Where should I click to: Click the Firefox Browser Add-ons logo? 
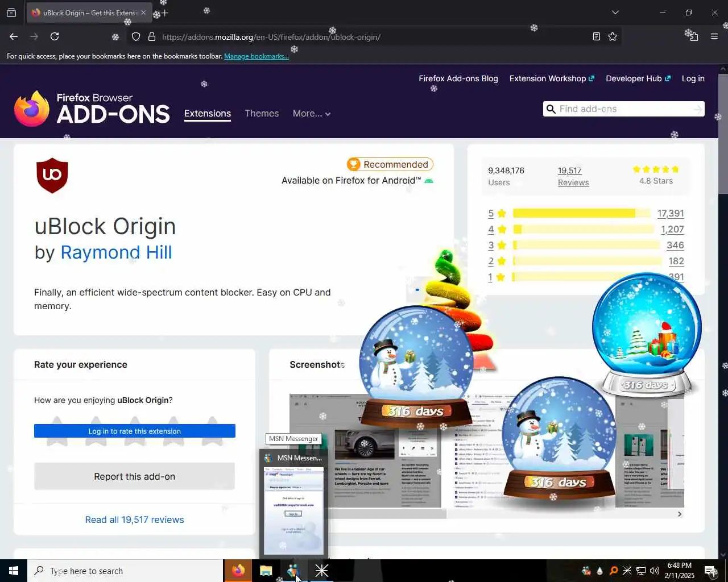coord(92,108)
